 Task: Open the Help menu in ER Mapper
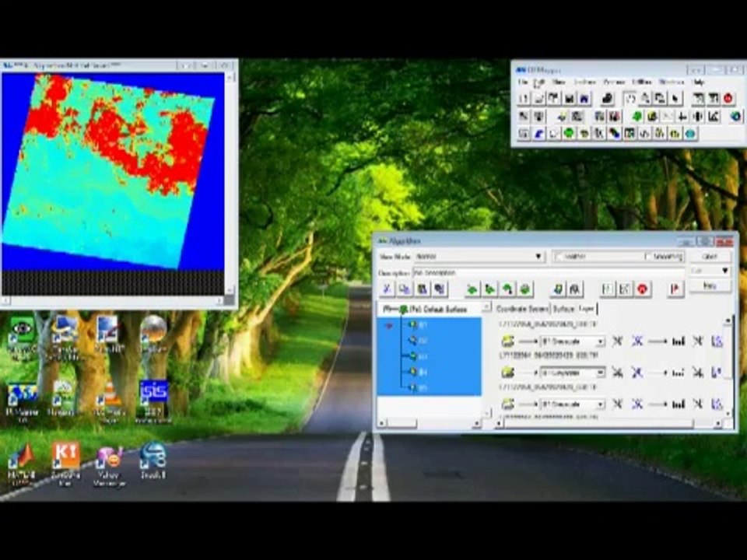(697, 82)
